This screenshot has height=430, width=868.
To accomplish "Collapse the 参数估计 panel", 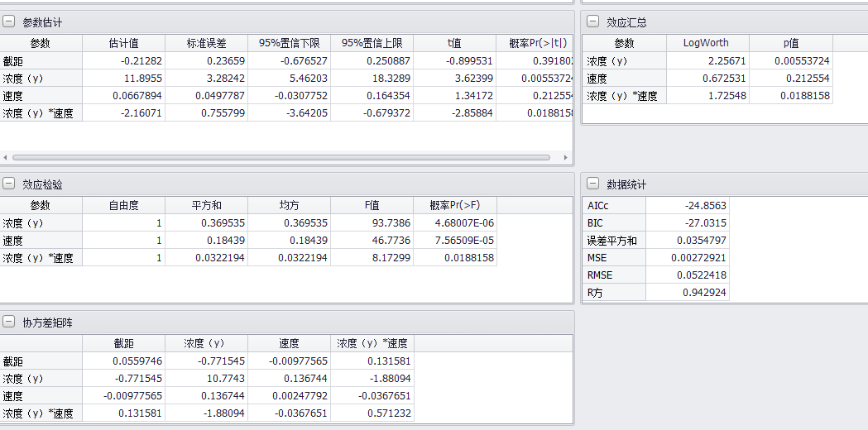I will (9, 22).
